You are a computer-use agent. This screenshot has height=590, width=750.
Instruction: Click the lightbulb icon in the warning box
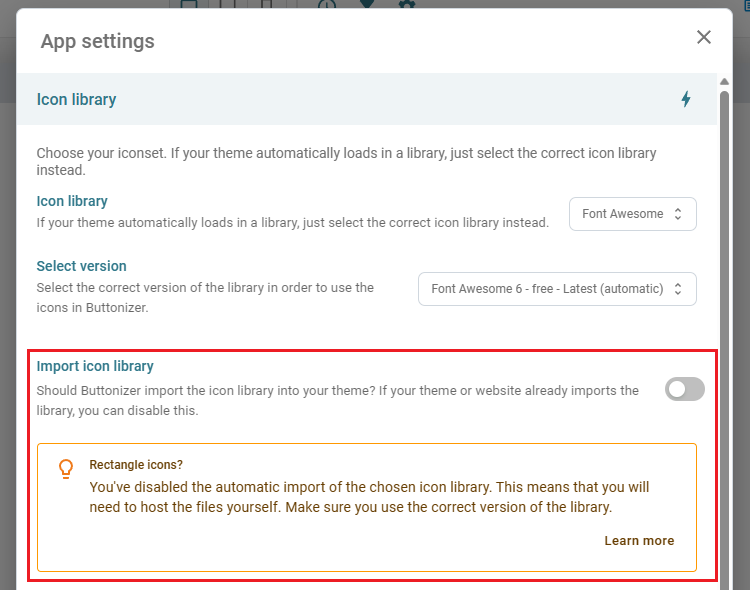click(66, 469)
